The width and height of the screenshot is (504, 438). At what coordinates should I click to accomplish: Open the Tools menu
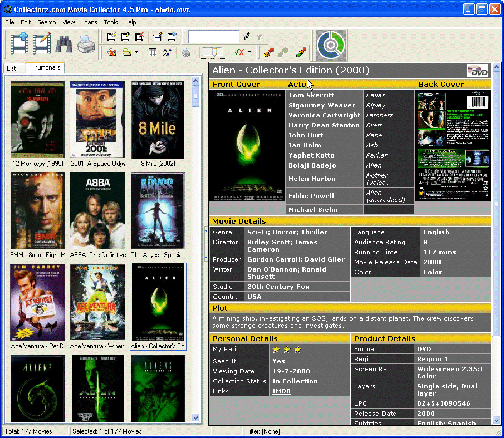tap(111, 22)
